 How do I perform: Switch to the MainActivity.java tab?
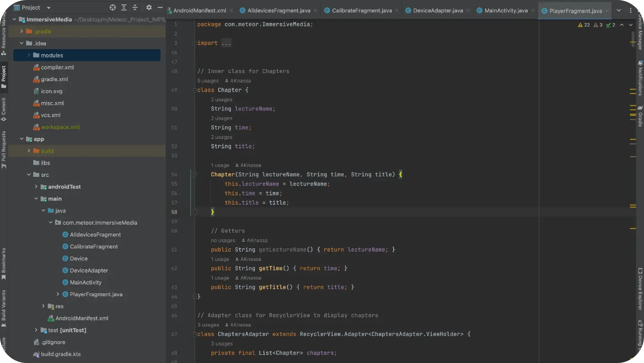(x=506, y=11)
